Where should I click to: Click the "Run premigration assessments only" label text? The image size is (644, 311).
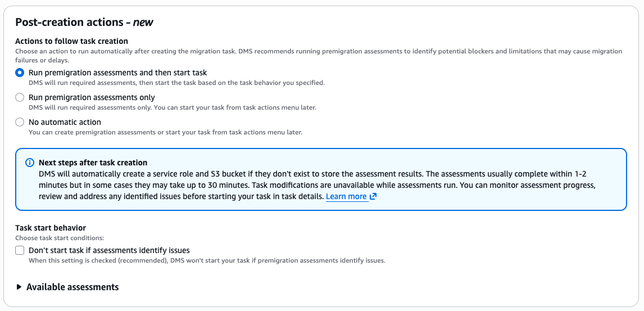coord(92,97)
